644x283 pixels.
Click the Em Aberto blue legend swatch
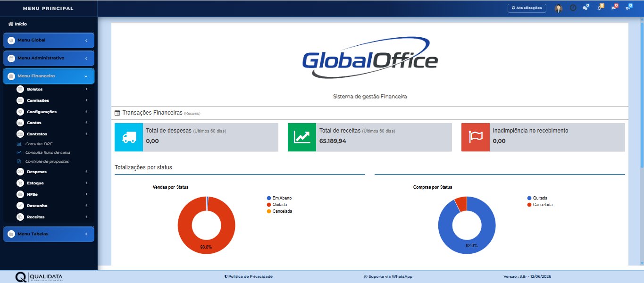tap(269, 198)
